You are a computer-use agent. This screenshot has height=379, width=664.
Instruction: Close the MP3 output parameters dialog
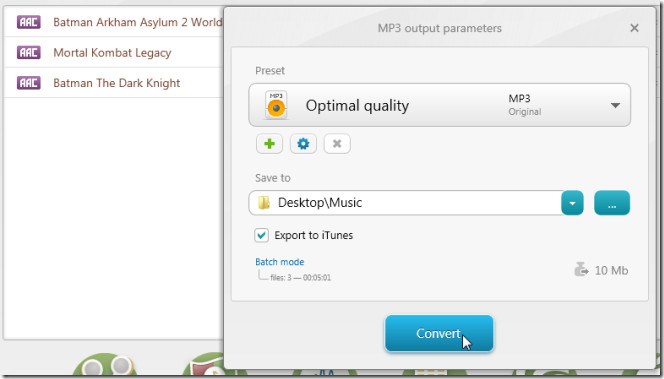coord(634,28)
